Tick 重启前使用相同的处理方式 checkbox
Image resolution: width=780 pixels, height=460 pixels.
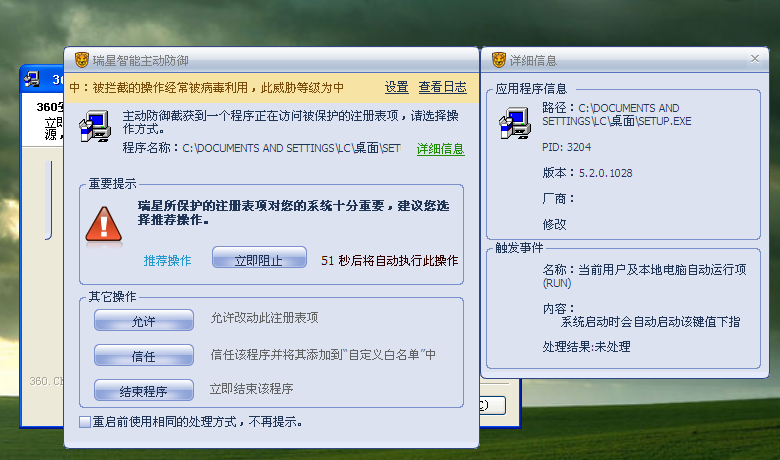[85, 422]
